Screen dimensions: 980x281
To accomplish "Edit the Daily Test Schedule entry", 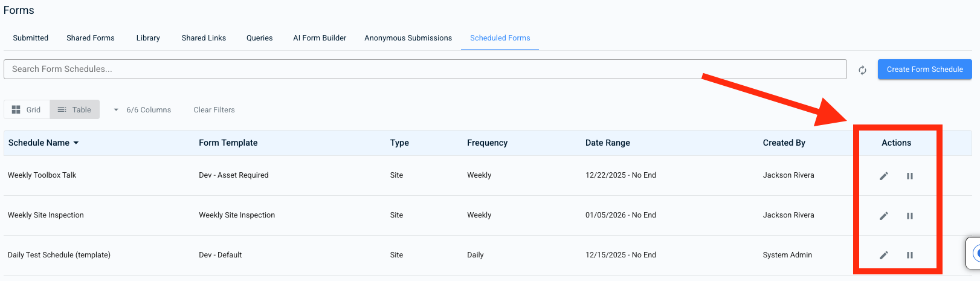I will tap(883, 255).
